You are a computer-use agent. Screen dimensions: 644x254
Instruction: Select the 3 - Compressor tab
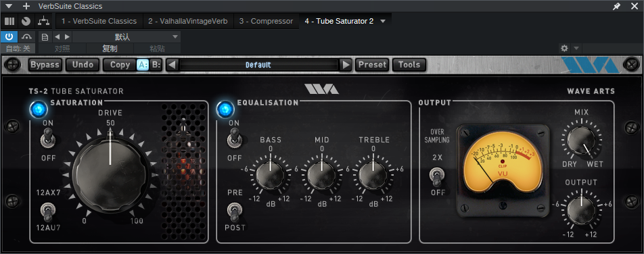click(x=266, y=21)
